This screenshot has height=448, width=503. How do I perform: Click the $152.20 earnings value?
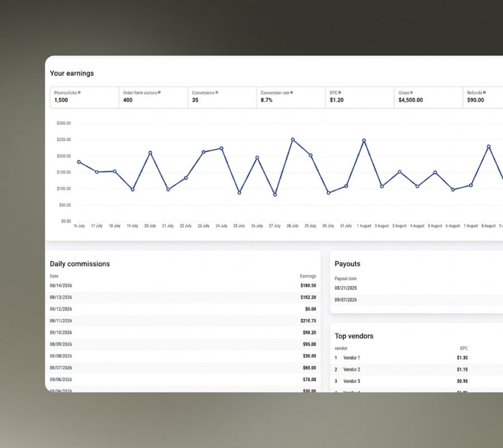pos(309,298)
